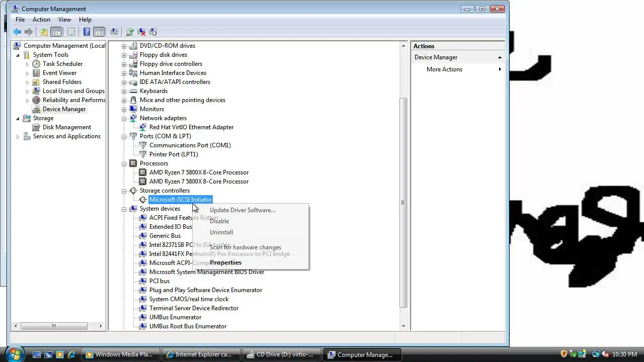Click the blue Back arrow in toolbar
The width and height of the screenshot is (644, 362).
(17, 32)
